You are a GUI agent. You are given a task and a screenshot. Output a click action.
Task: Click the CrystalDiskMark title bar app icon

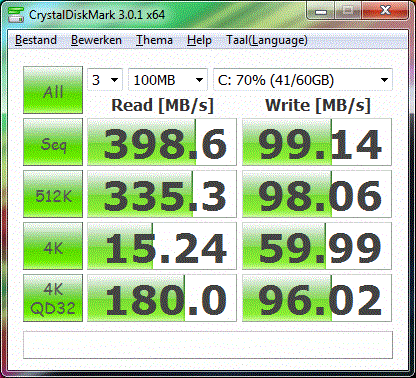click(x=16, y=14)
